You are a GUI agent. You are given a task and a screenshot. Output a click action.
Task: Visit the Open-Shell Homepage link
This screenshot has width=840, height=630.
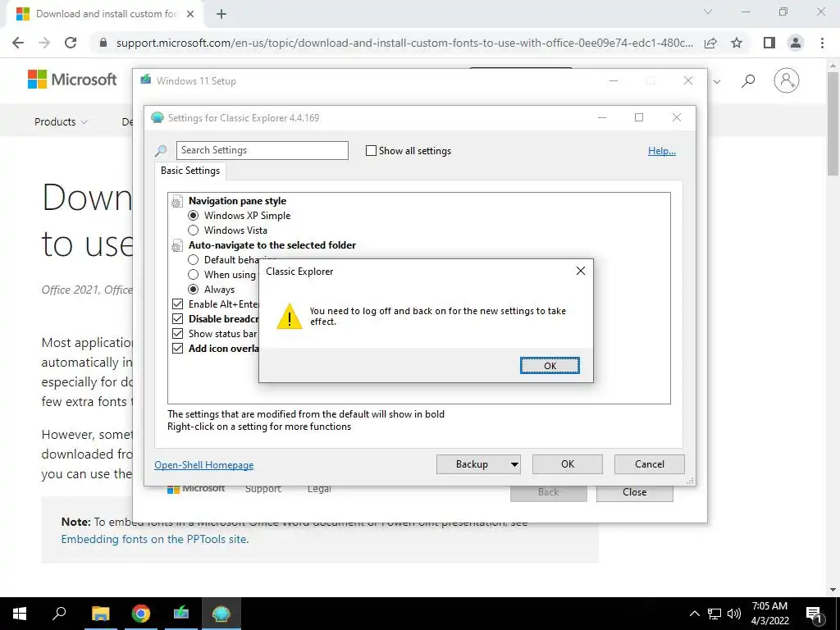coord(204,465)
